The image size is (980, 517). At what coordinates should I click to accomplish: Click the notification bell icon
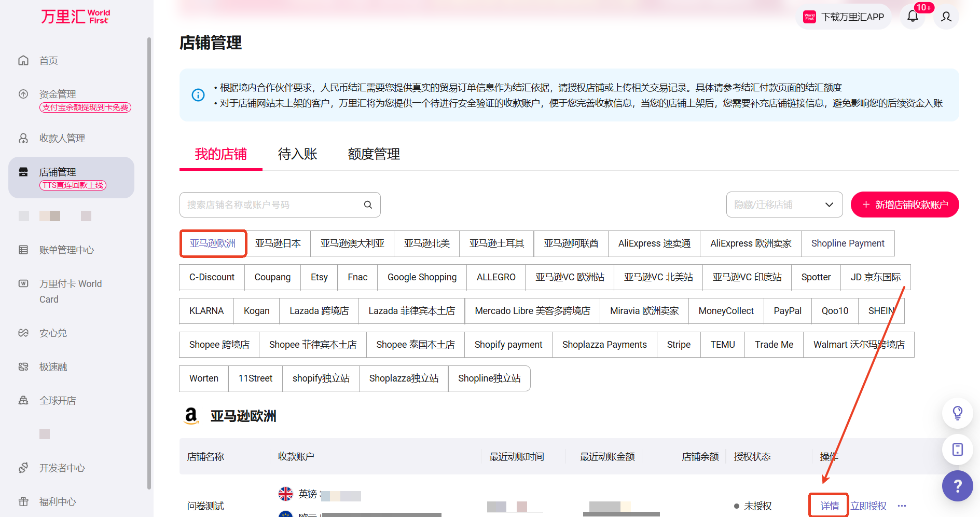pyautogui.click(x=913, y=17)
